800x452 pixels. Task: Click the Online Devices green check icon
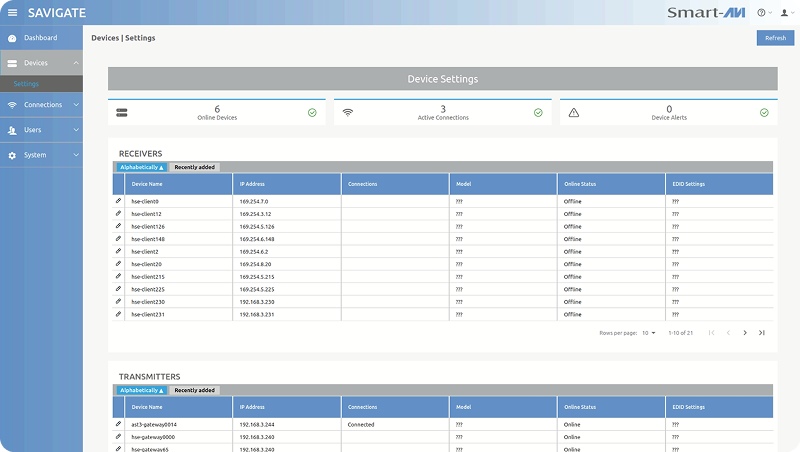[x=312, y=113]
